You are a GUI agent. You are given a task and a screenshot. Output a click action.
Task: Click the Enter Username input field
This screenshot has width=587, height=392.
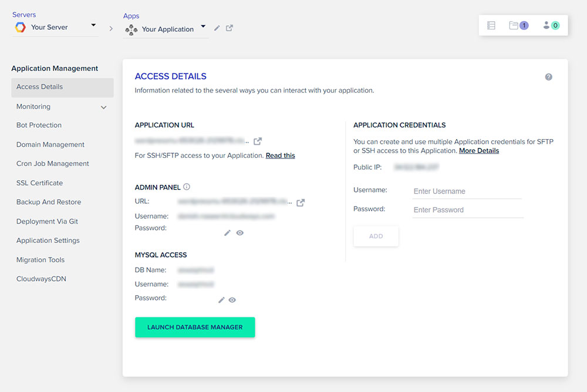[467, 191]
